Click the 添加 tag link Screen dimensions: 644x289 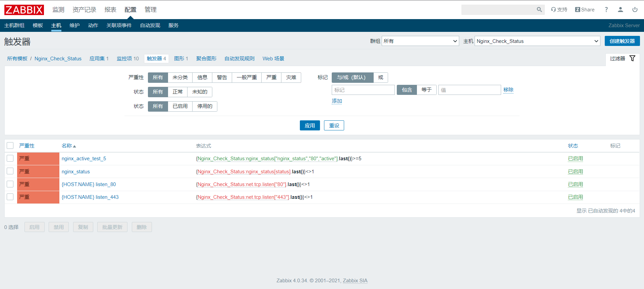coord(337,101)
